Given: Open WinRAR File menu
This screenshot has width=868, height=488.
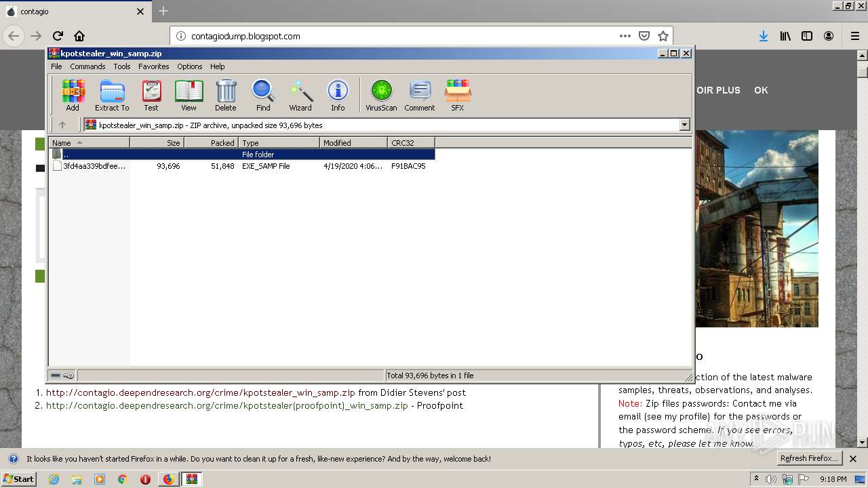Looking at the screenshot, I should click(x=56, y=66).
